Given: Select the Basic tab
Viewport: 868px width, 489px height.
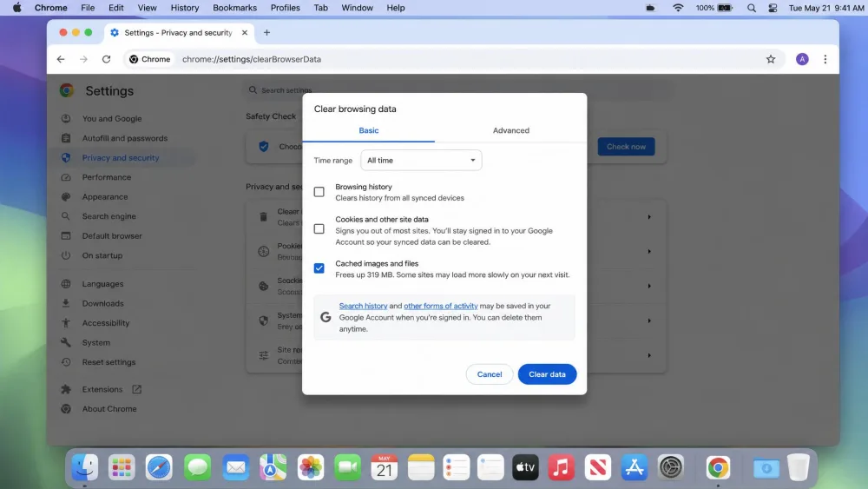Looking at the screenshot, I should pos(369,130).
